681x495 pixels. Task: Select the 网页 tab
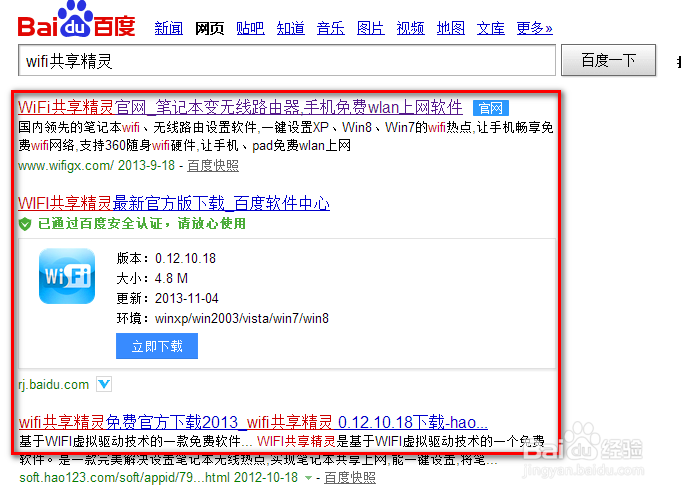coord(209,28)
